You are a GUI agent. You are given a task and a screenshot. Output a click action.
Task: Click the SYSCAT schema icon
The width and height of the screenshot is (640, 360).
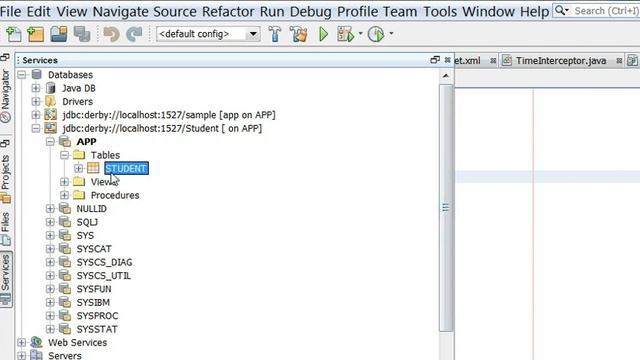65,249
